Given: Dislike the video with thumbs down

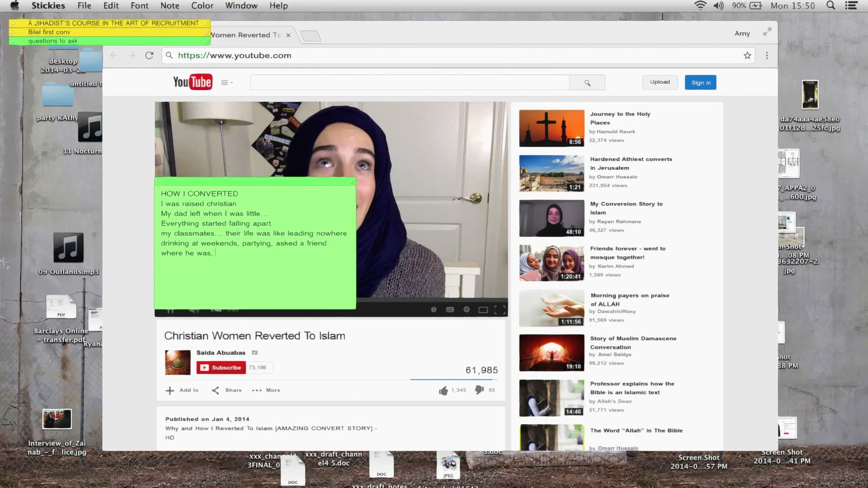Looking at the screenshot, I should [x=479, y=390].
